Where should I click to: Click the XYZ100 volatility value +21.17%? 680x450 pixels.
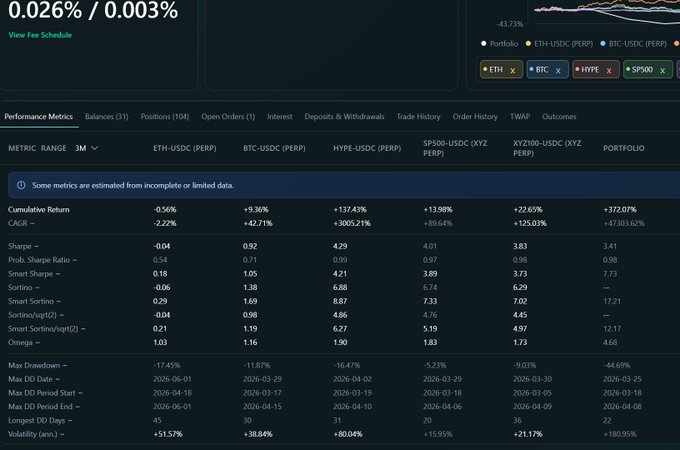pos(528,434)
